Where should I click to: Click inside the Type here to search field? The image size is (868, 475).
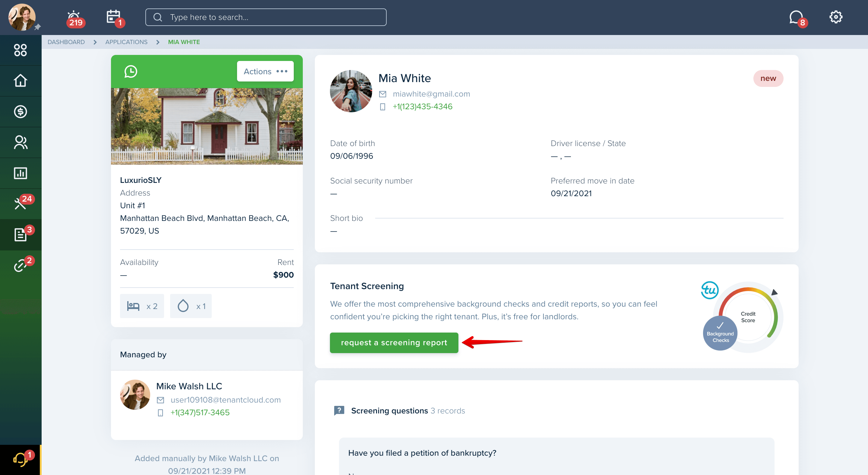point(265,17)
